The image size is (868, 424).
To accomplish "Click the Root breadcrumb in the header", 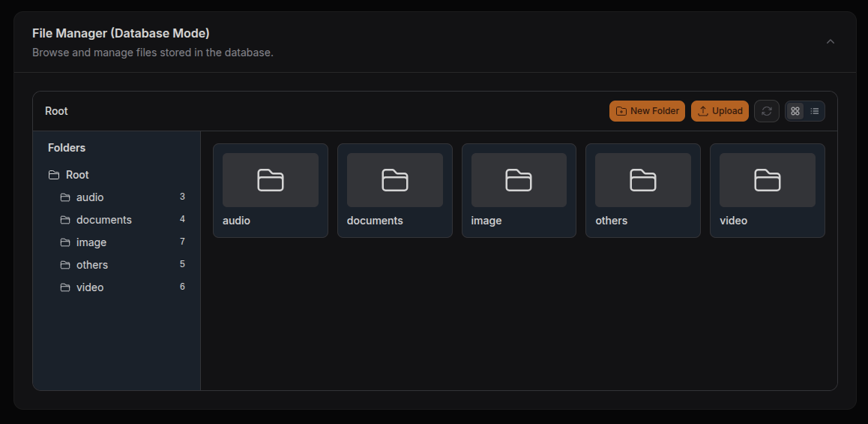I will click(56, 111).
